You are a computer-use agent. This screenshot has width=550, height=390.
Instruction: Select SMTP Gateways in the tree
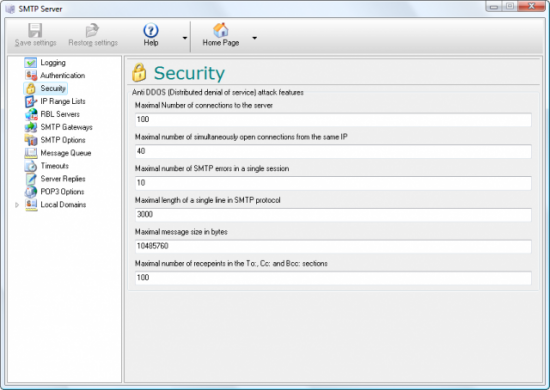[x=66, y=127]
